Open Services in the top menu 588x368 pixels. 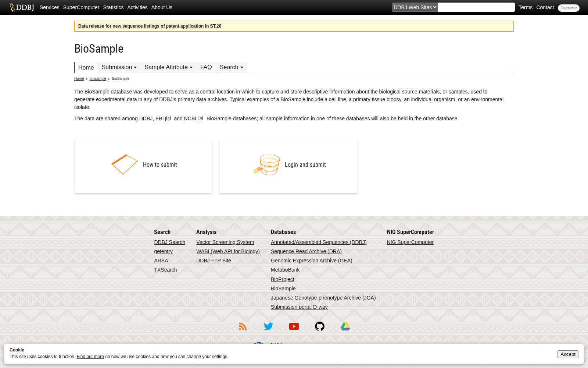pos(50,7)
